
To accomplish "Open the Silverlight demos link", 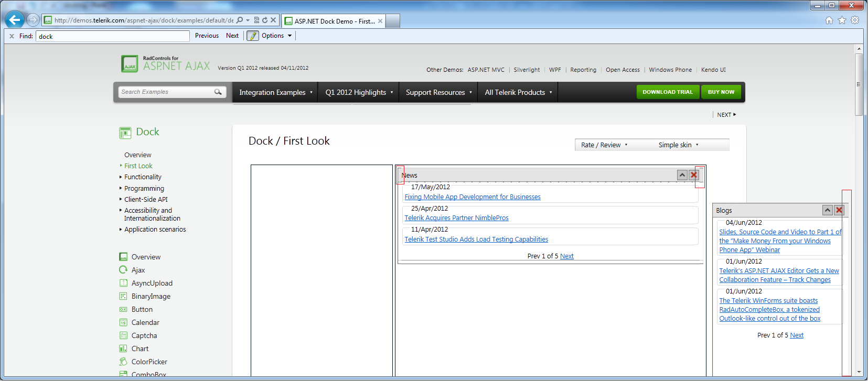I will click(x=527, y=70).
